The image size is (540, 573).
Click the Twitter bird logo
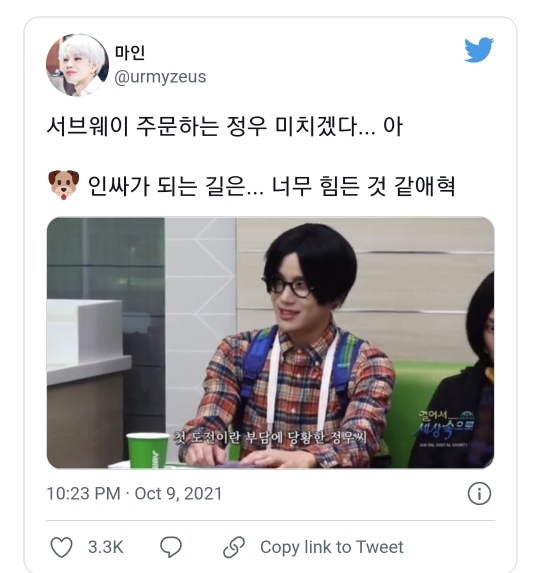[479, 49]
